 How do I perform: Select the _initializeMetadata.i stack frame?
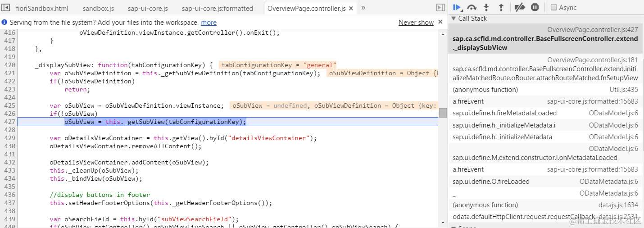click(x=545, y=125)
